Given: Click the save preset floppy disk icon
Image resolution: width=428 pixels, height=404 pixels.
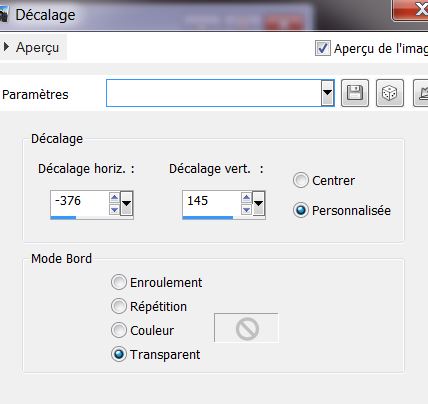Looking at the screenshot, I should pos(355,93).
